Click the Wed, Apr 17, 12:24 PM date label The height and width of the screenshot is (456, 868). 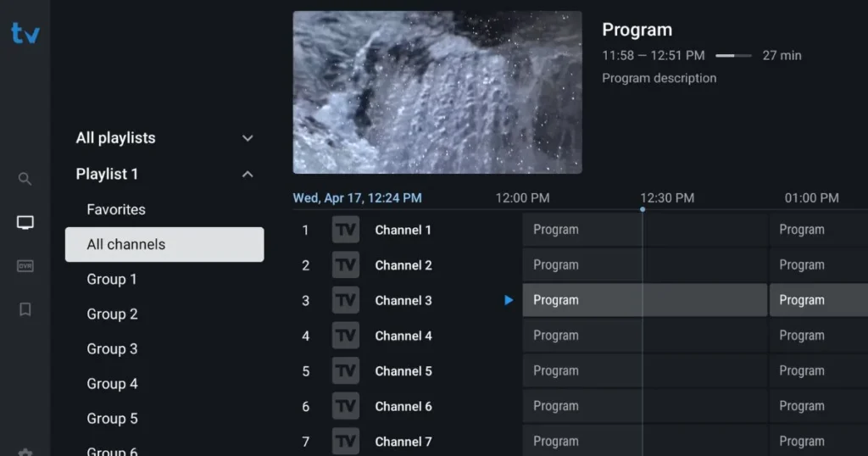click(357, 198)
